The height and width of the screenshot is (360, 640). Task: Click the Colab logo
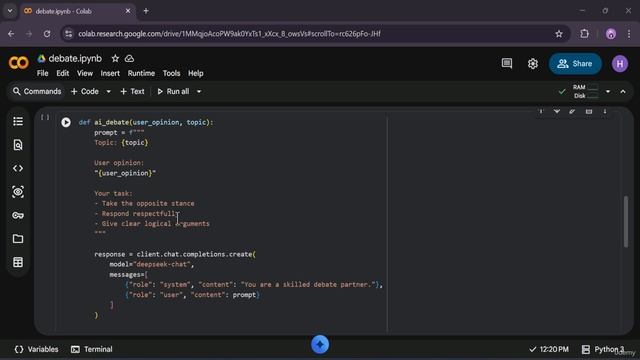click(18, 63)
